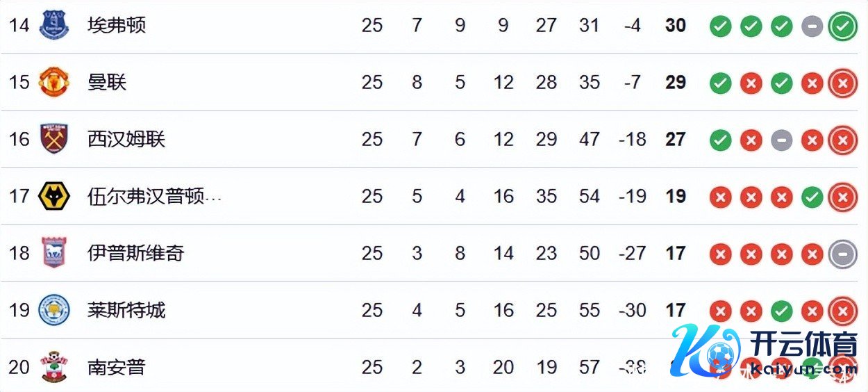Click the Leicester City fox crest
Image resolution: width=868 pixels, height=392 pixels.
(53, 310)
